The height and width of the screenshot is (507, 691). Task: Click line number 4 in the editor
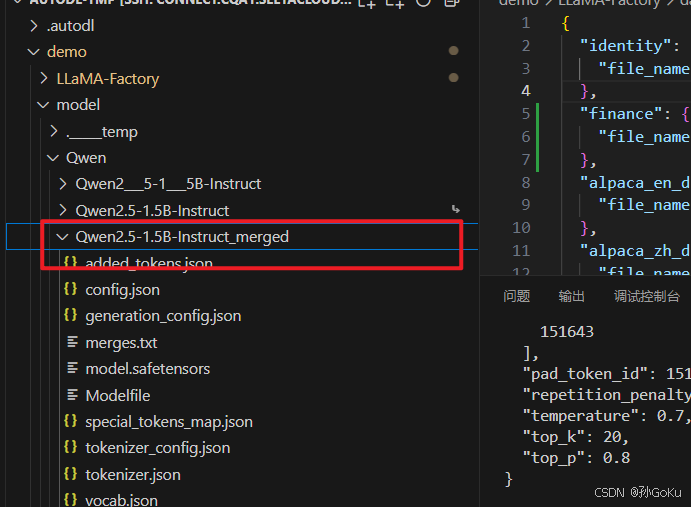point(526,91)
